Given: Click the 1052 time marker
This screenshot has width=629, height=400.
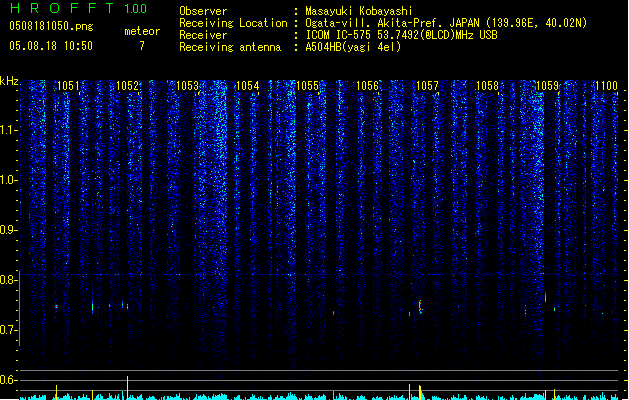Looking at the screenshot, I should click(x=127, y=85).
